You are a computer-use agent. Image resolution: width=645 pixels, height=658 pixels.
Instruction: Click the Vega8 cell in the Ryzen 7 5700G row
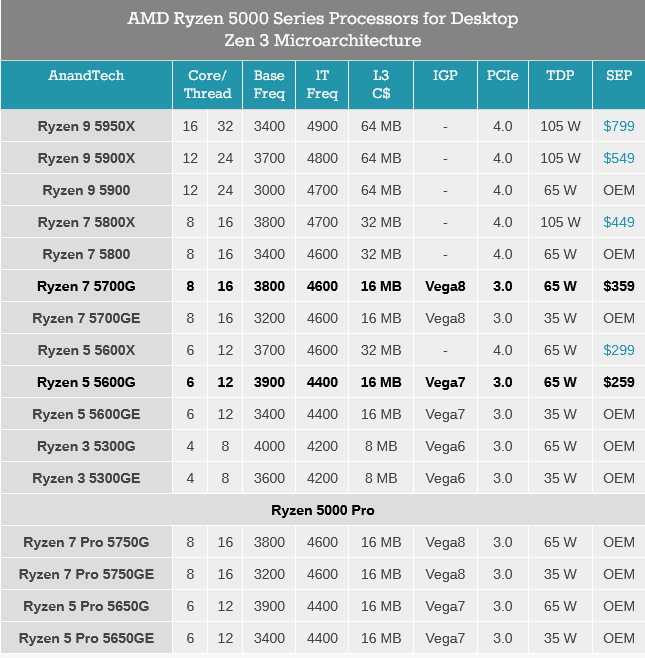pyautogui.click(x=445, y=286)
